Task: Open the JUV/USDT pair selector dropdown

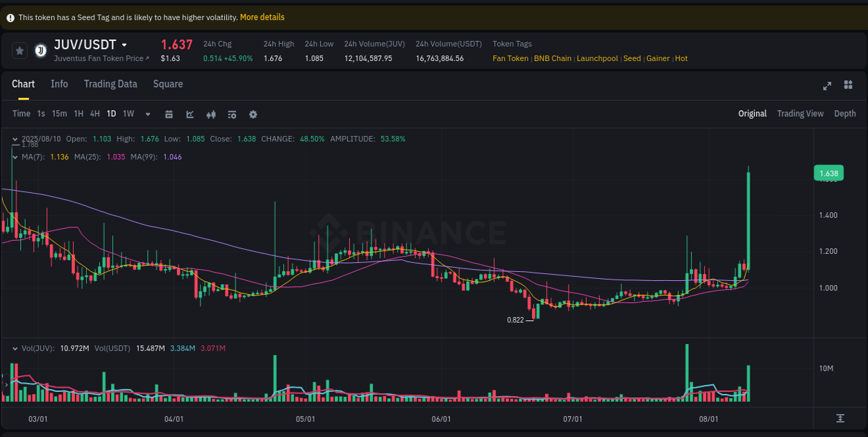Action: click(124, 44)
